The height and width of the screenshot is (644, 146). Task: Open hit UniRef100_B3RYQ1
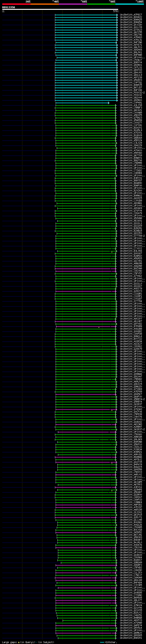pos(131,178)
